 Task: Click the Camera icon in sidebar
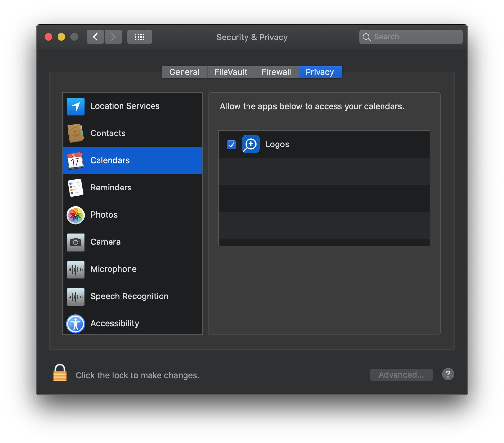coord(76,242)
